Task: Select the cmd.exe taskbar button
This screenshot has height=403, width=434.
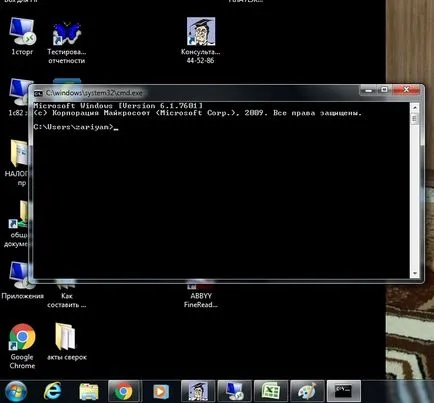Action: [344, 391]
